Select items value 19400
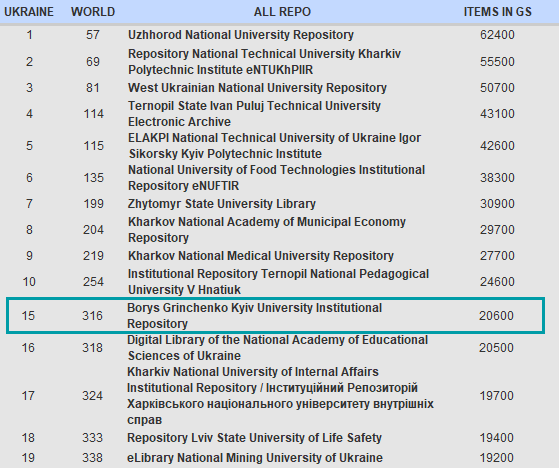The height and width of the screenshot is (468, 559). tap(496, 438)
